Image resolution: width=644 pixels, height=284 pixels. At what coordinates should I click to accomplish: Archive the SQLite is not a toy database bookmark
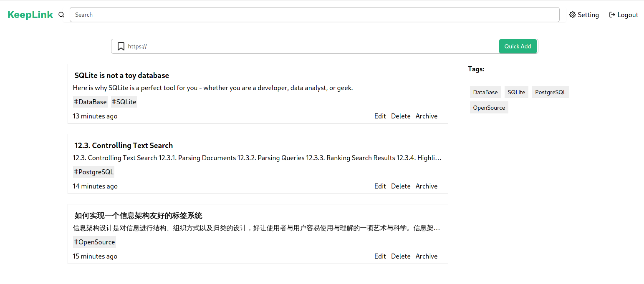(427, 116)
